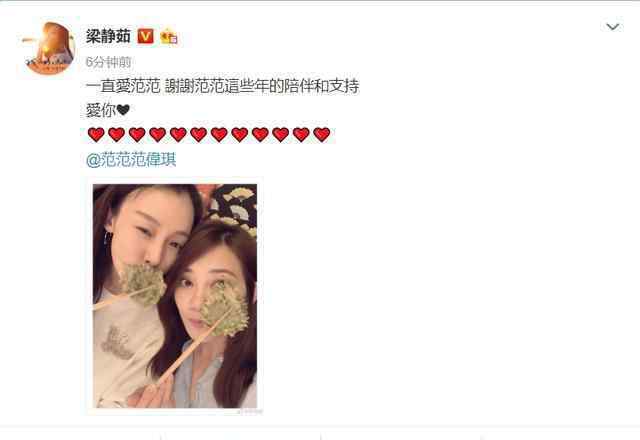This screenshot has height=440, width=640.
Task: Click the small watermark at the photo's bottom corner
Action: 249,411
